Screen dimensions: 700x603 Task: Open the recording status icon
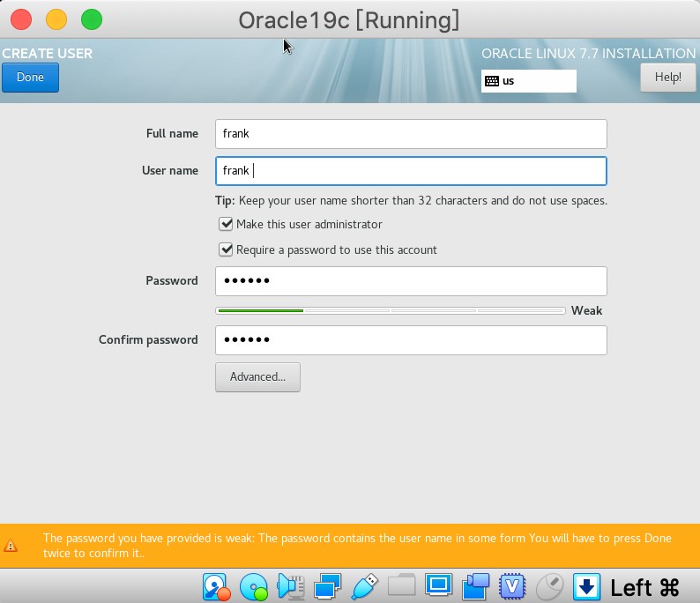click(x=475, y=586)
